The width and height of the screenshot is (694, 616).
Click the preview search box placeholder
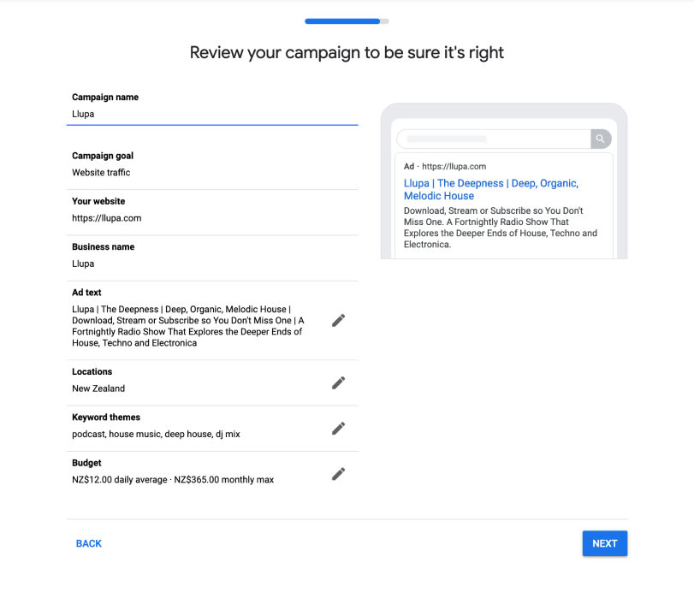(x=446, y=139)
